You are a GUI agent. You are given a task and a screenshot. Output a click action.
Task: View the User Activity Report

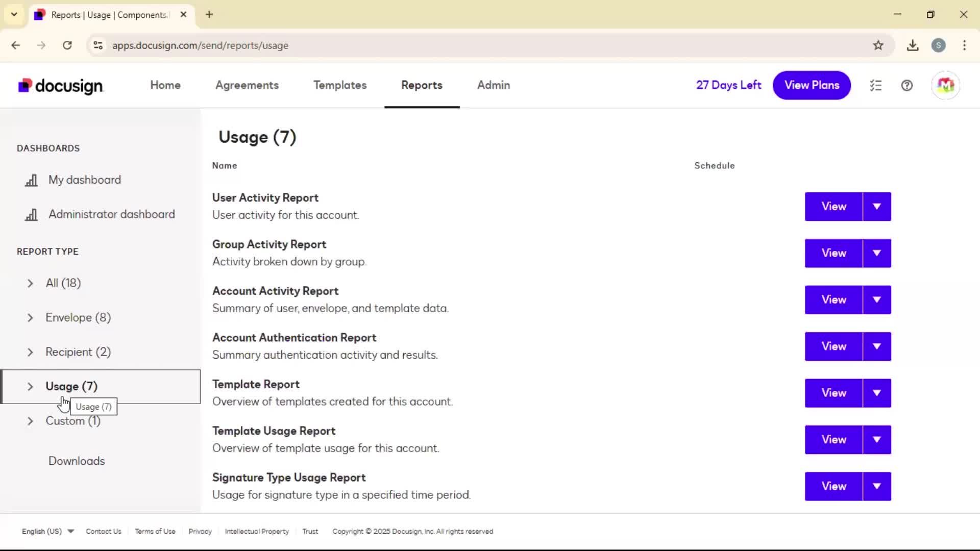[834, 207]
